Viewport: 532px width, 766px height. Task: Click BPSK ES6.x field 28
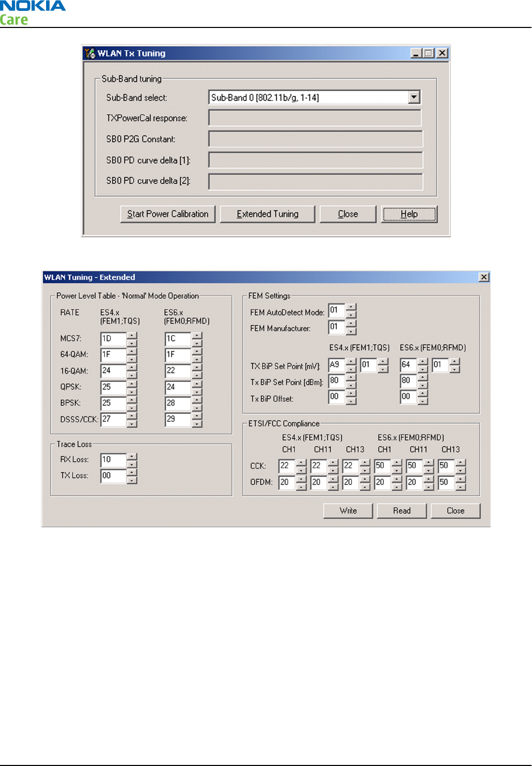point(178,403)
